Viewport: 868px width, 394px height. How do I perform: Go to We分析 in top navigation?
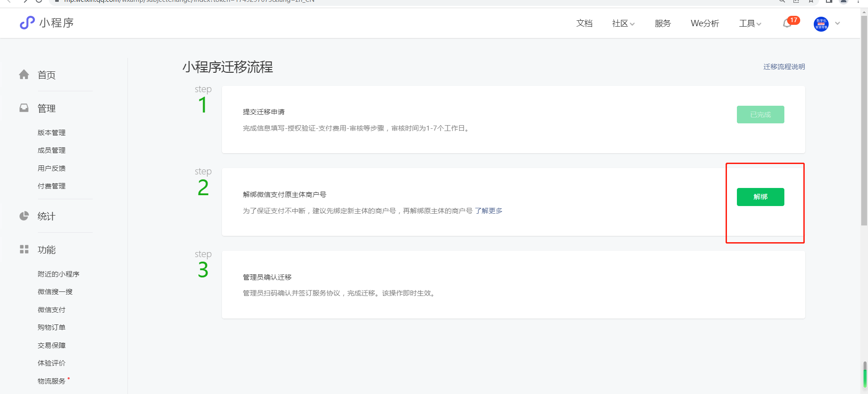704,23
